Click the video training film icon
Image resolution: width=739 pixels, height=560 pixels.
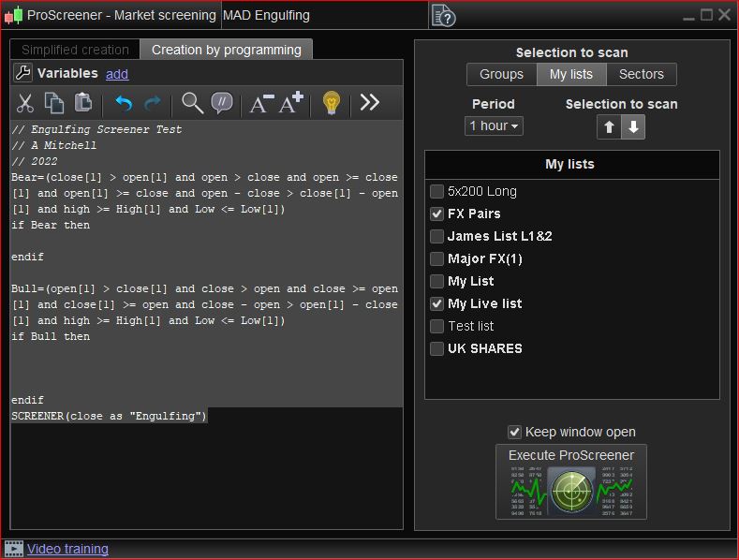point(14,549)
